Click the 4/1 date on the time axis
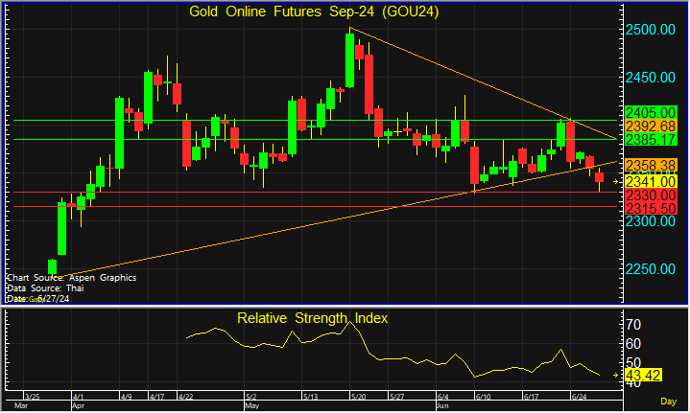This screenshot has height=413, width=690. [x=79, y=396]
